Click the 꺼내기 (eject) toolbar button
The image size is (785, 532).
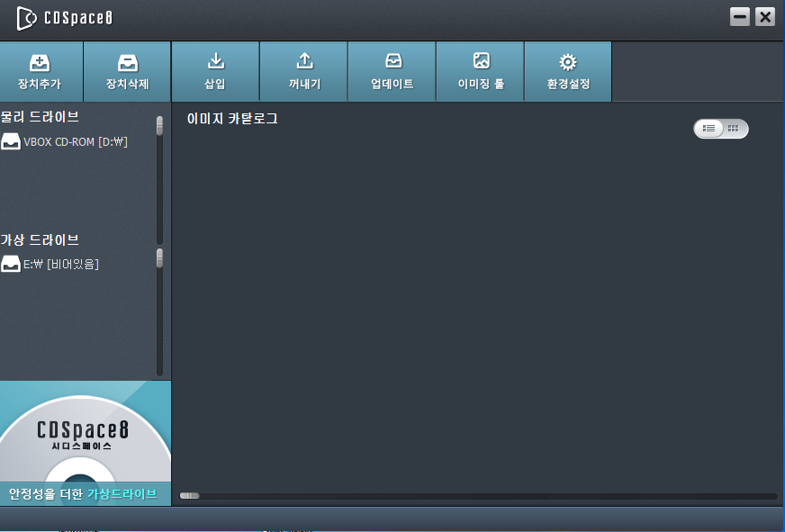pyautogui.click(x=304, y=72)
